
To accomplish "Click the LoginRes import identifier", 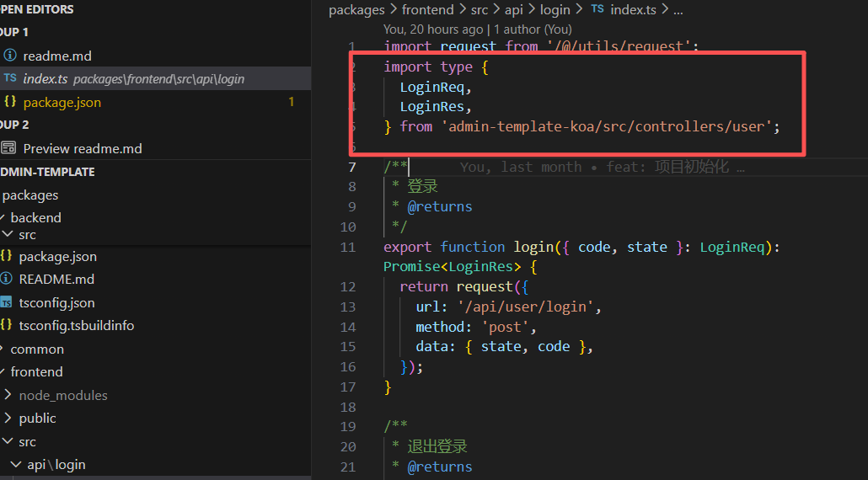I will click(431, 107).
